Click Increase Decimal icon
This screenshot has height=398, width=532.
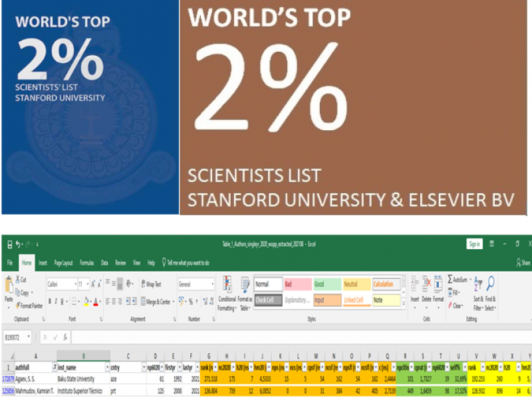pyautogui.click(x=205, y=302)
